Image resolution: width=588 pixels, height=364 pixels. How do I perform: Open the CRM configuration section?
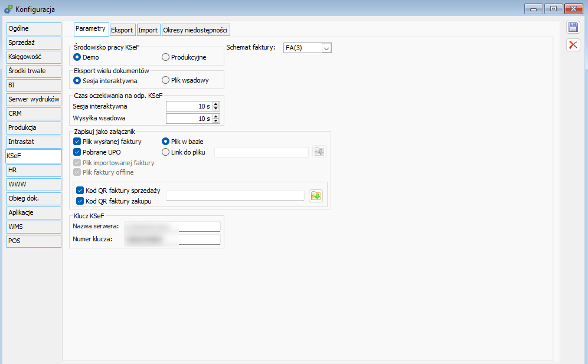pyautogui.click(x=34, y=114)
